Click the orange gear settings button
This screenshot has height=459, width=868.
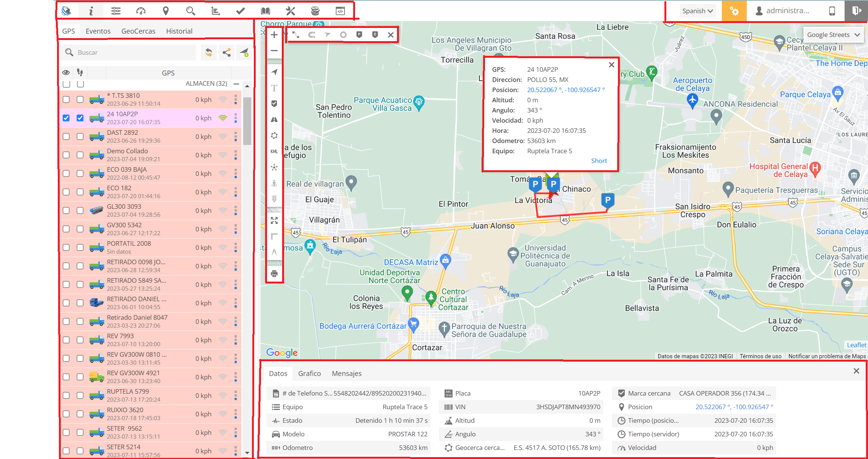734,11
